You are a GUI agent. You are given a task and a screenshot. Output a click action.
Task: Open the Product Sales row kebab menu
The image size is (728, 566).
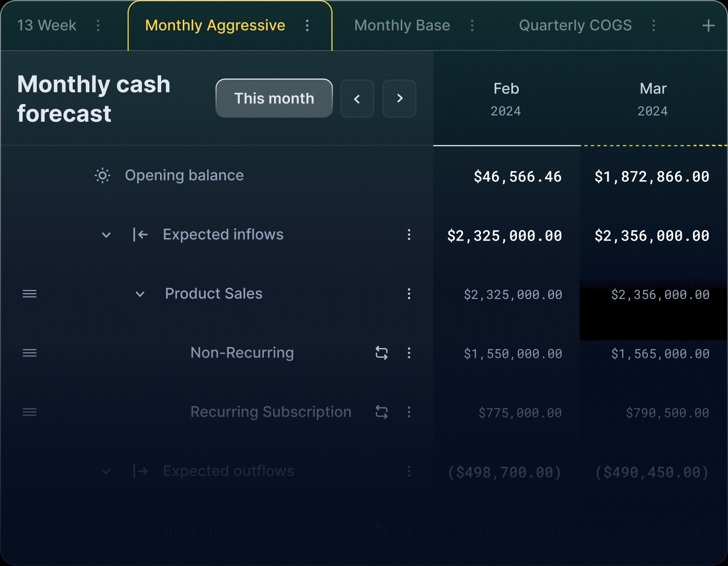[409, 294]
